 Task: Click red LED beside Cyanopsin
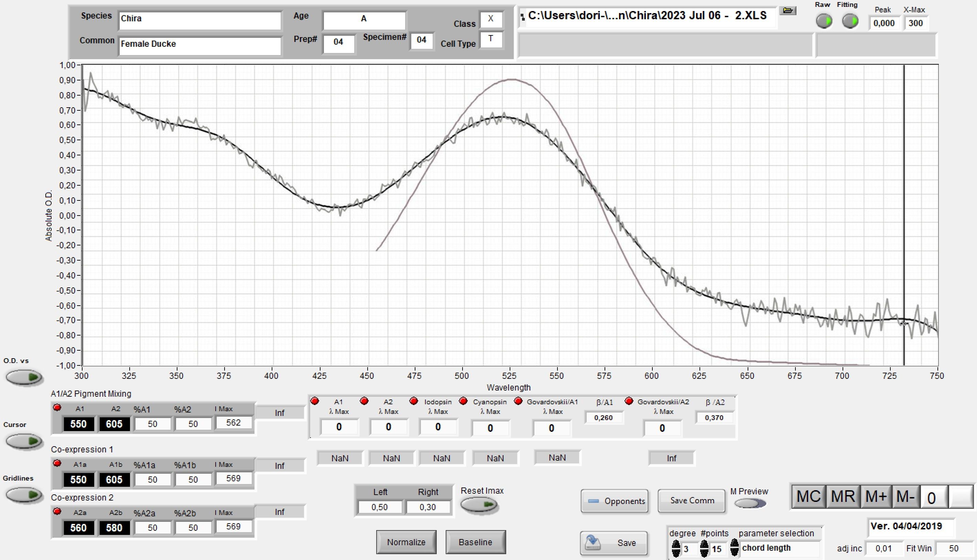pos(463,401)
